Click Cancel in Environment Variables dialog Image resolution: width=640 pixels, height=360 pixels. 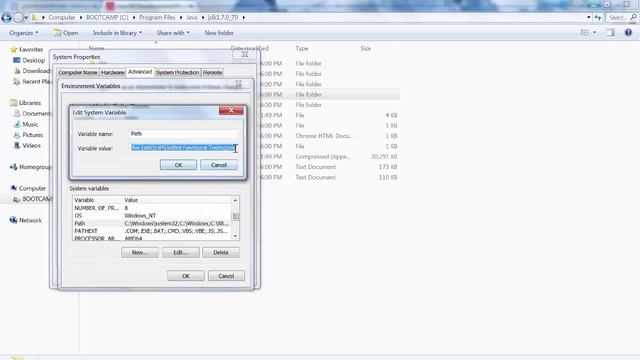coord(226,276)
